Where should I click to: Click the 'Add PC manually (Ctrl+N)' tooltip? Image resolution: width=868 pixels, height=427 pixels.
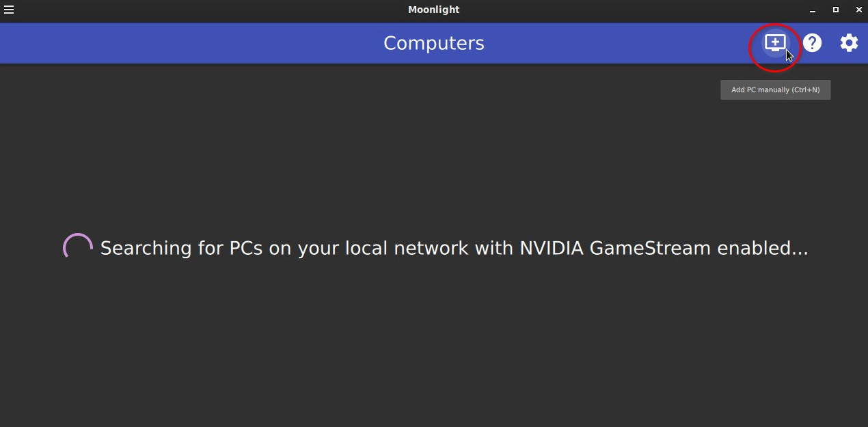tap(776, 90)
